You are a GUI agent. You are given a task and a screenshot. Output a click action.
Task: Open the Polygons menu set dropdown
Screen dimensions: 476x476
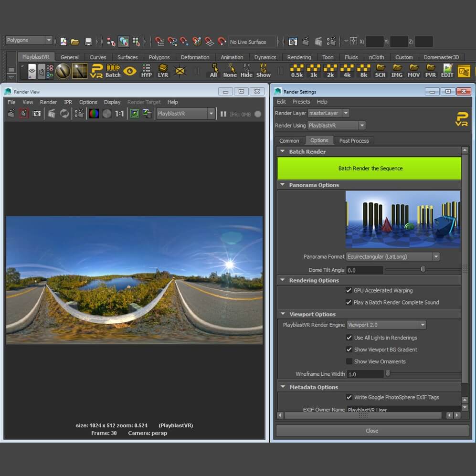(x=29, y=40)
